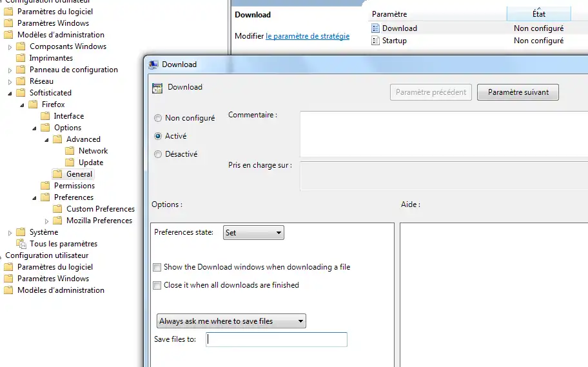Click the Save files to input field

click(277, 339)
